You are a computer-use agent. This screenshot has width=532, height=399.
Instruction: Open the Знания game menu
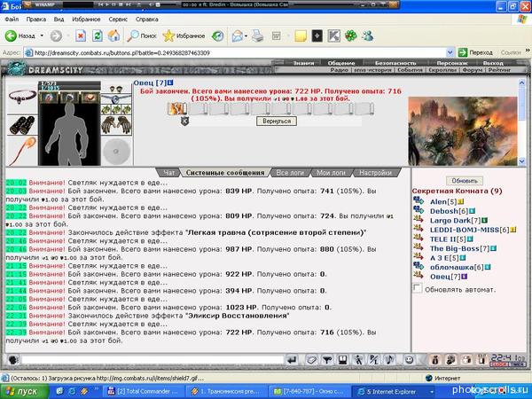tap(303, 63)
